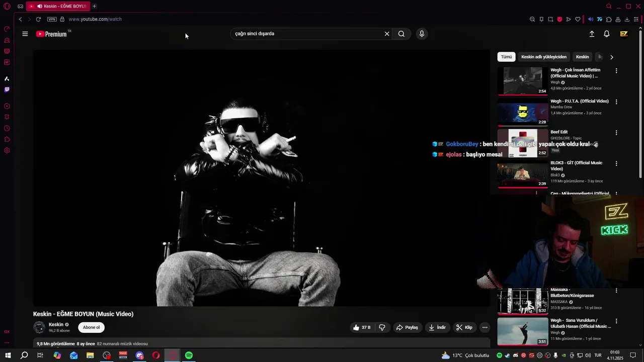The height and width of the screenshot is (362, 644).
Task: Open the zoom-out icon in Opera toolbar
Action: tap(532, 19)
